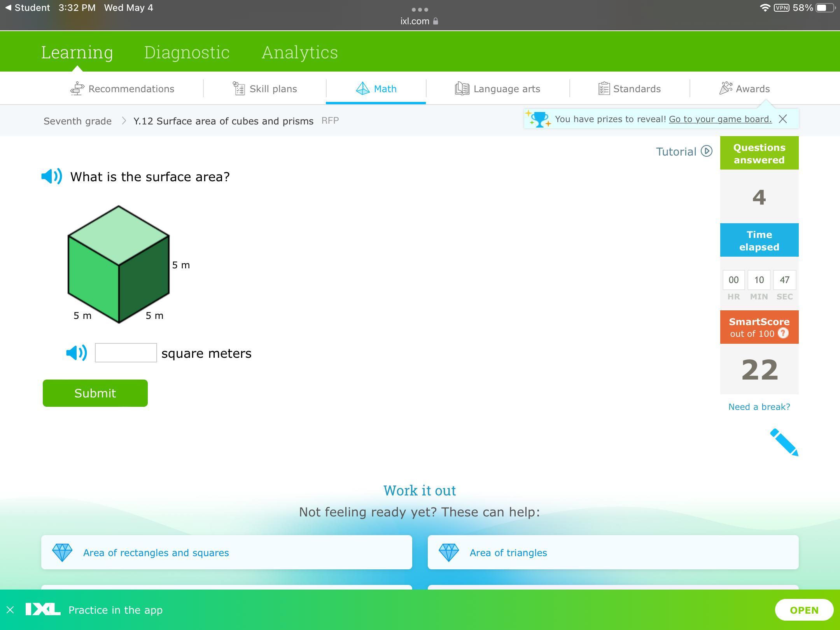This screenshot has width=840, height=630.
Task: Open the IXL app via OPEN button
Action: 804,610
